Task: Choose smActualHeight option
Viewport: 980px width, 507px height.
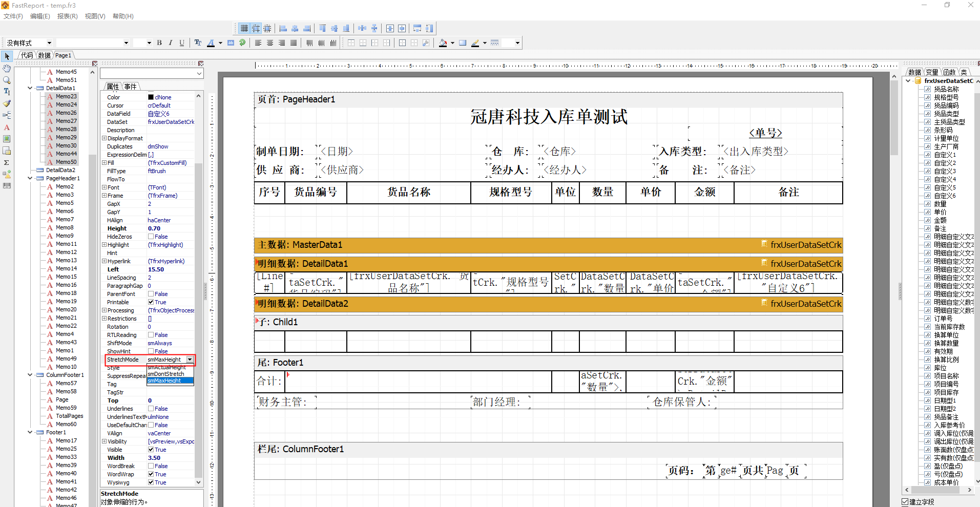Action: pos(170,367)
